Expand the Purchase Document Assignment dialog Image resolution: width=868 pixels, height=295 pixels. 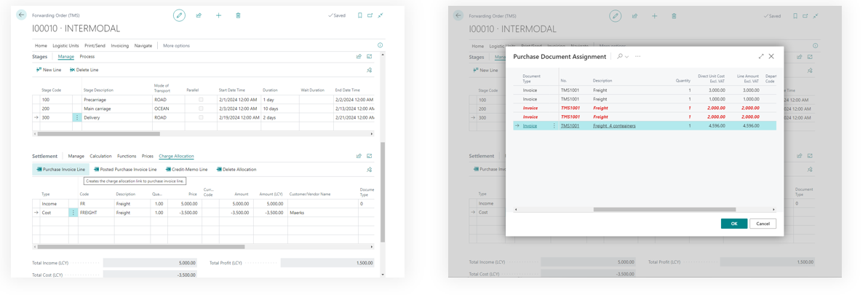point(761,56)
